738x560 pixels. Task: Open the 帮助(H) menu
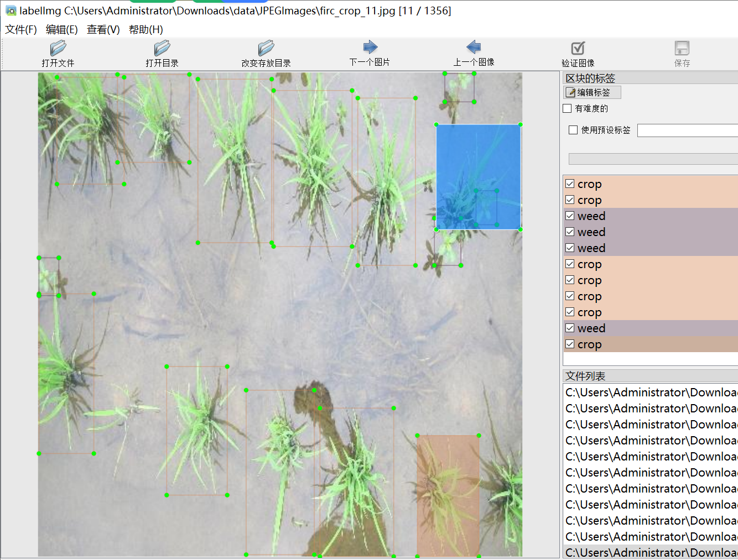[146, 30]
